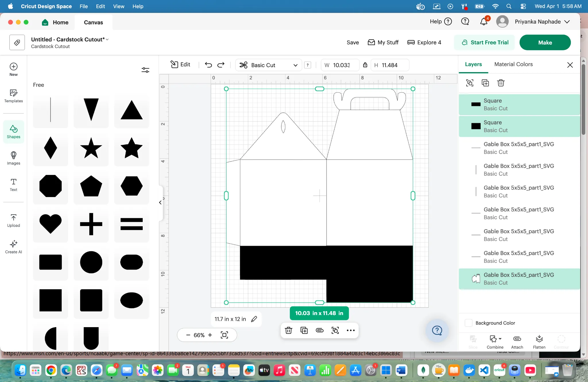Click the Attach button in Layers panel
588x382 pixels.
pos(517,342)
